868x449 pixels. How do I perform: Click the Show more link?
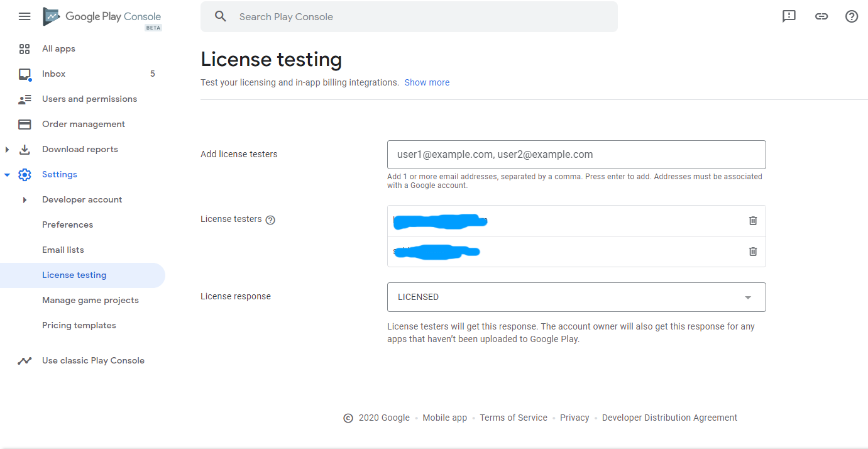[x=427, y=82]
